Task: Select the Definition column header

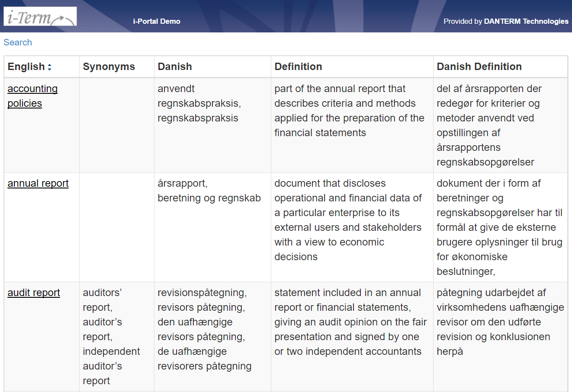Action: (352, 67)
